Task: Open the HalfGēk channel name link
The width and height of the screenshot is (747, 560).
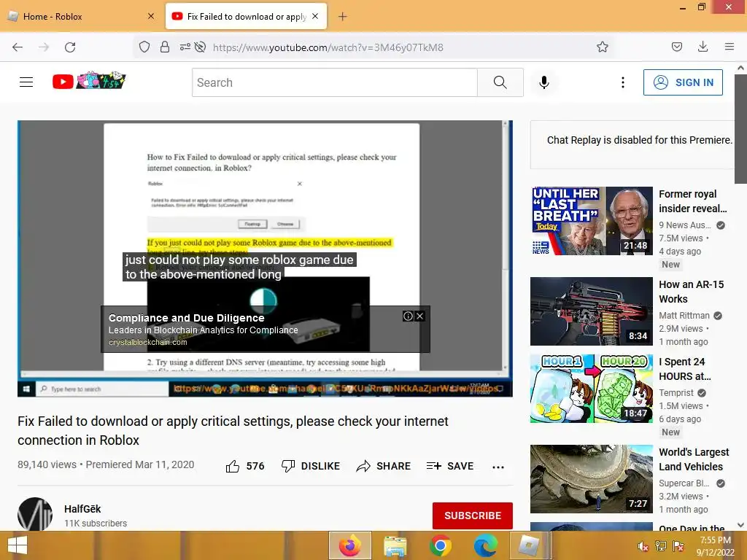Action: (82, 508)
